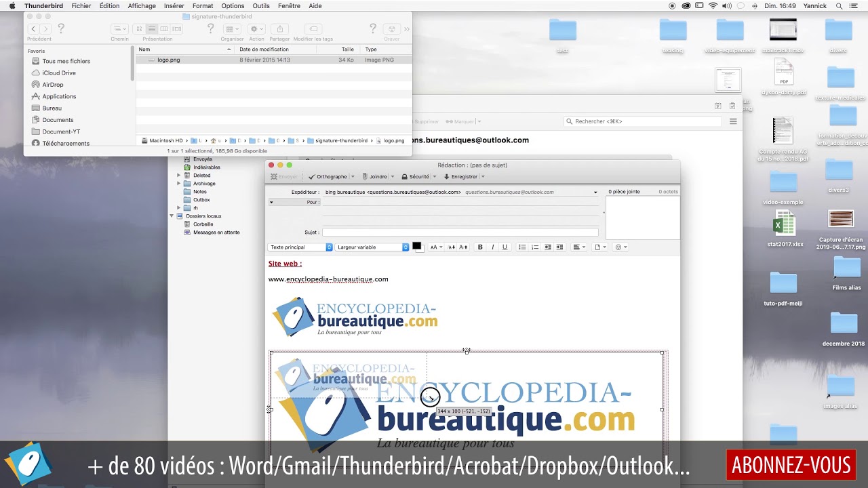Viewport: 868px width, 488px height.
Task: Switch Finder to column view
Action: coord(164,29)
